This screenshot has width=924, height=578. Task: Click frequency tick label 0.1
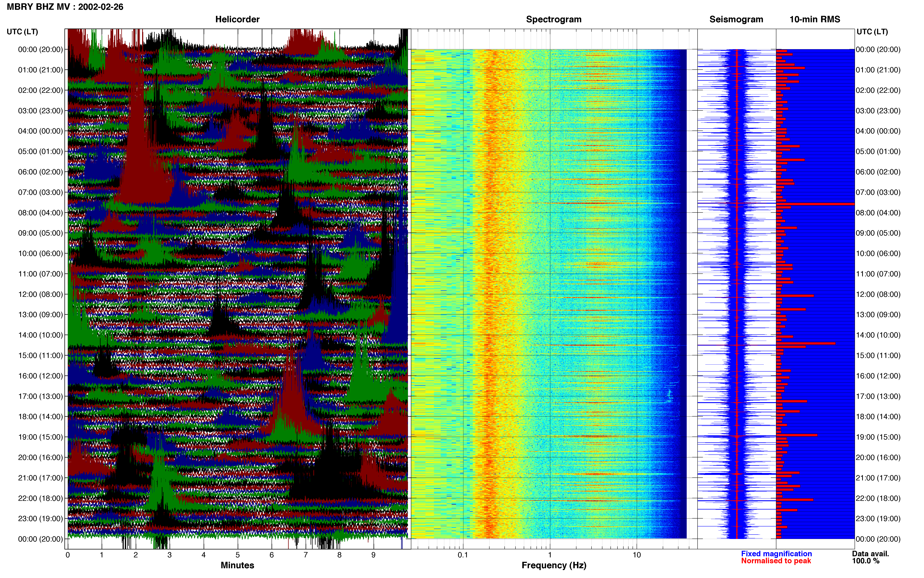coord(463,555)
